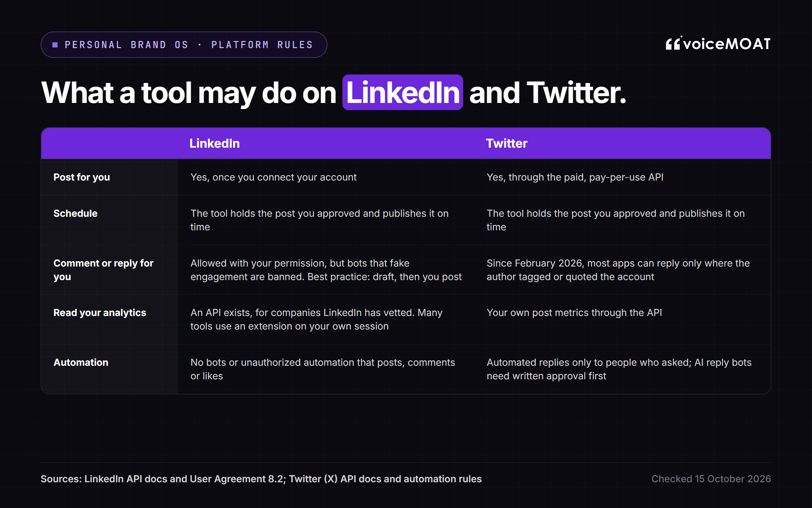The image size is (812, 508).
Task: Select the 'Post for you' row label
Action: click(82, 177)
